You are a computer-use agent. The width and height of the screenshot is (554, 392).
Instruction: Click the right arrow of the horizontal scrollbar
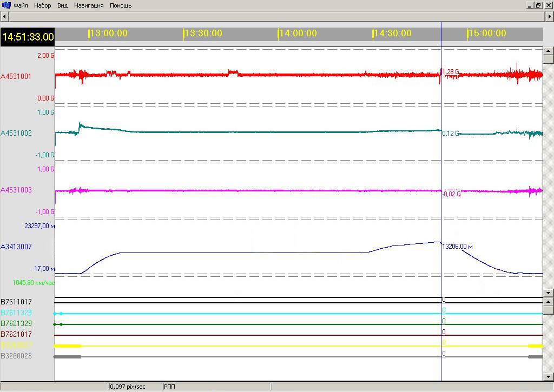point(549,17)
